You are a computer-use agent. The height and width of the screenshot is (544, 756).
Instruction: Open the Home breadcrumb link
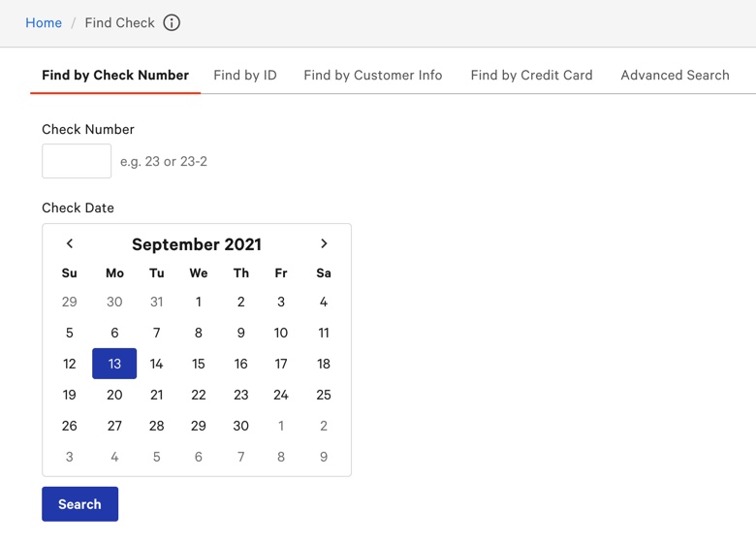coord(44,23)
